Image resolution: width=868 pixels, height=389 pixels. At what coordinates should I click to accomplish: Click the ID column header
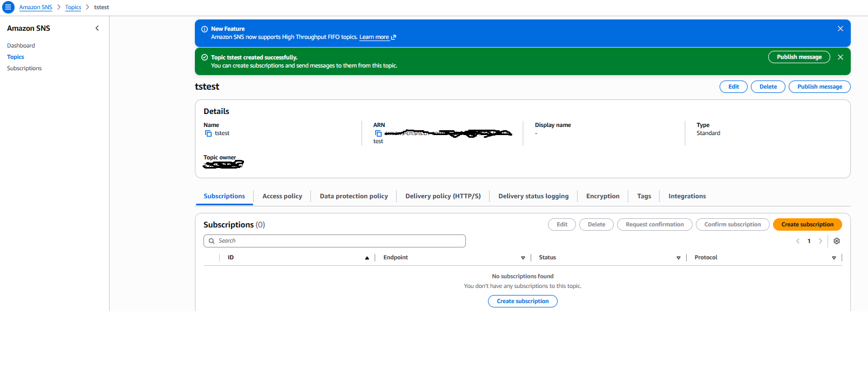[230, 258]
